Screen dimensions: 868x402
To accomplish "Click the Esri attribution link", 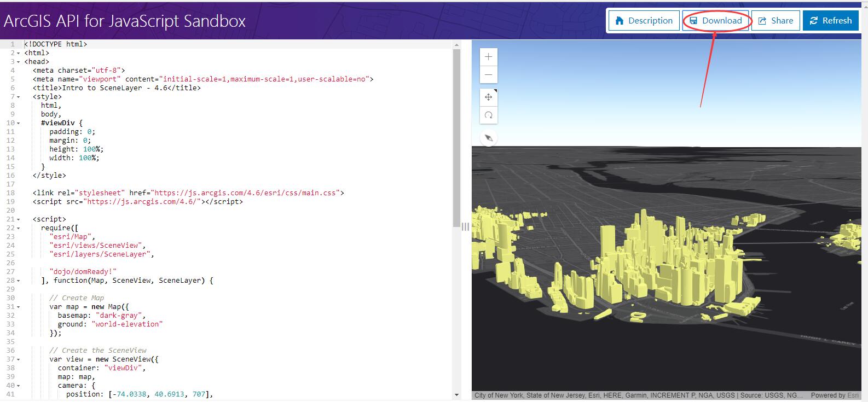I will [x=853, y=395].
